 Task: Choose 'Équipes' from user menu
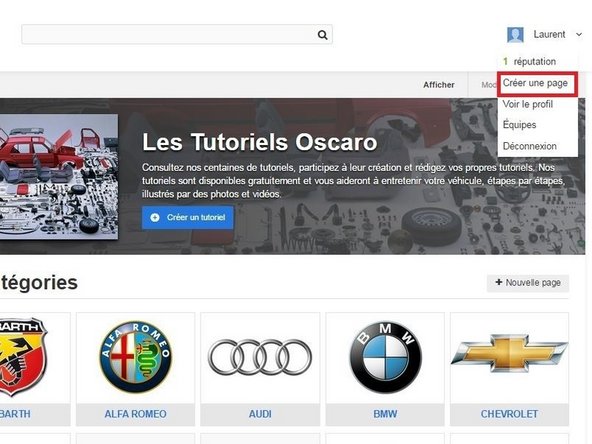(519, 124)
